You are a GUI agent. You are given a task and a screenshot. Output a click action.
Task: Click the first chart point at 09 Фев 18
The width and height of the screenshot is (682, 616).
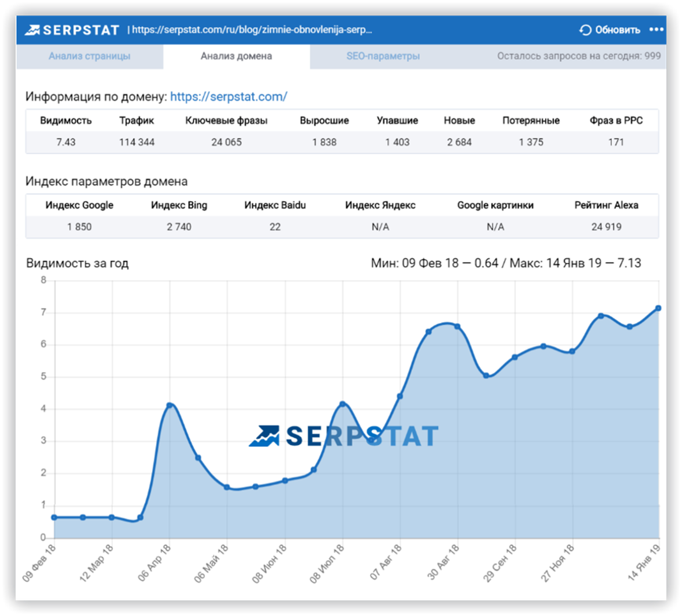(54, 517)
